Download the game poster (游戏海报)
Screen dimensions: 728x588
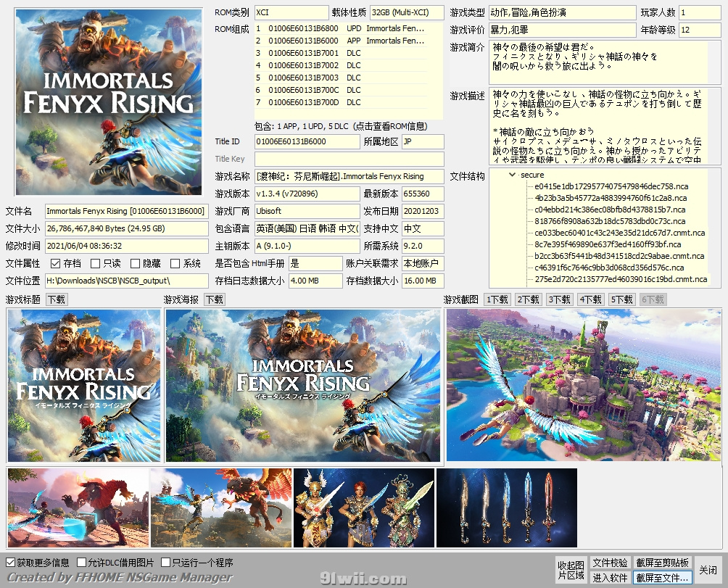click(x=215, y=300)
